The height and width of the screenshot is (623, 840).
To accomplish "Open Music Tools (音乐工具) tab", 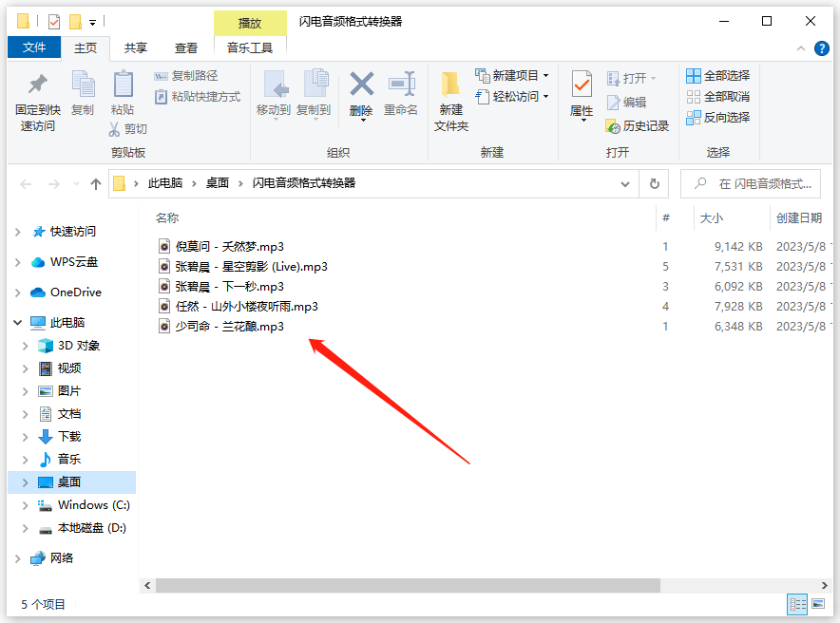I will point(250,48).
